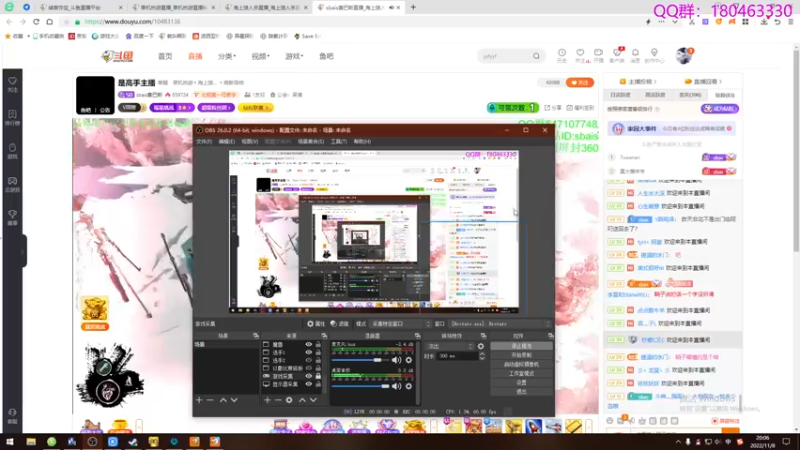Click first mixer channel volume slider
Image resolution: width=800 pixels, height=450 pixels.
(361, 360)
